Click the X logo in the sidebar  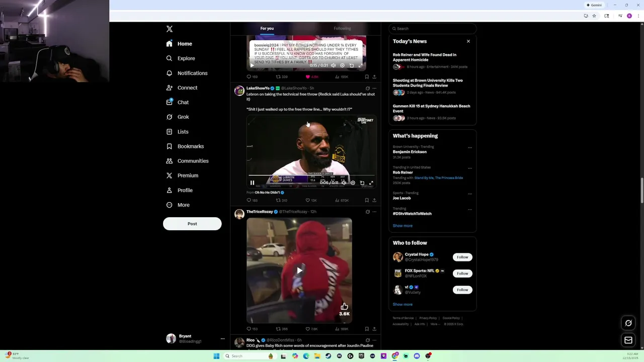coord(170,29)
